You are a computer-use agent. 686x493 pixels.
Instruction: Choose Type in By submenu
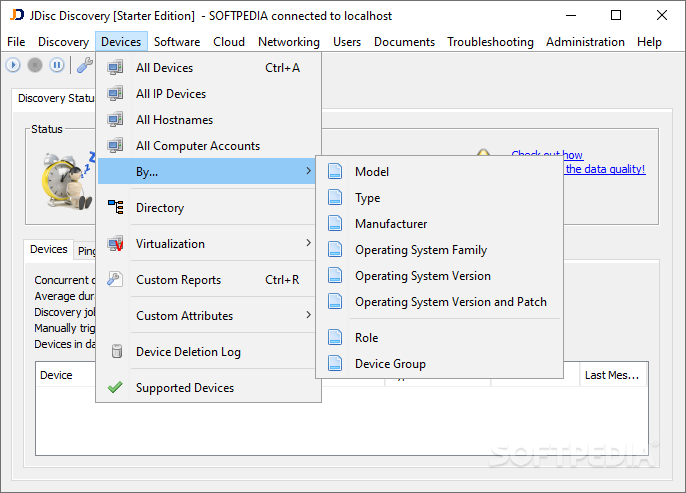pos(439,197)
